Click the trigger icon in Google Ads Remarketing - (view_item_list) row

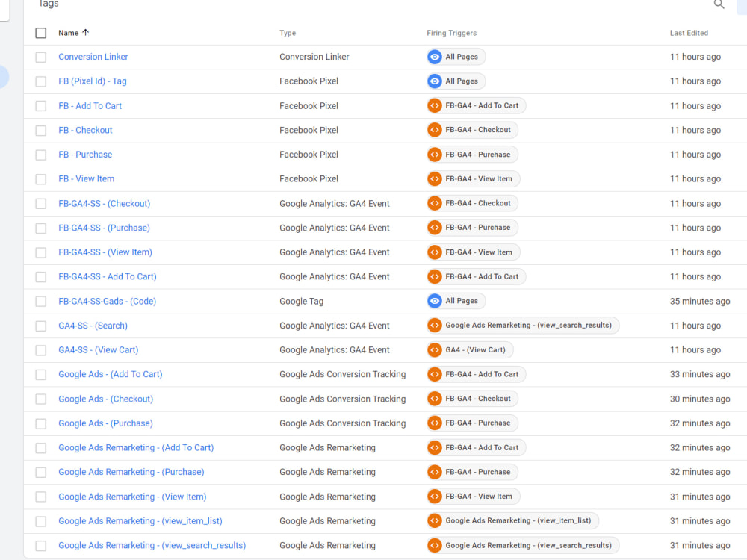[435, 520]
